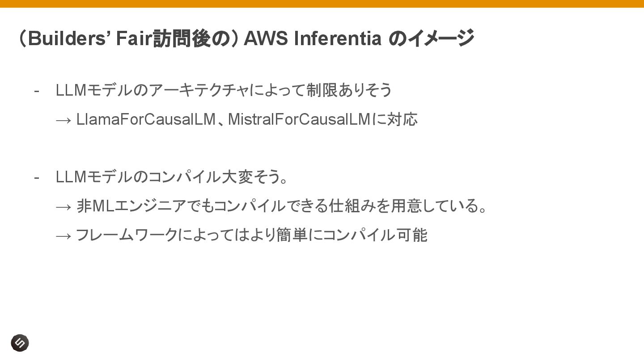644x362 pixels.
Task: Click "AWS Inferentia" in the slide title
Action: (x=313, y=38)
